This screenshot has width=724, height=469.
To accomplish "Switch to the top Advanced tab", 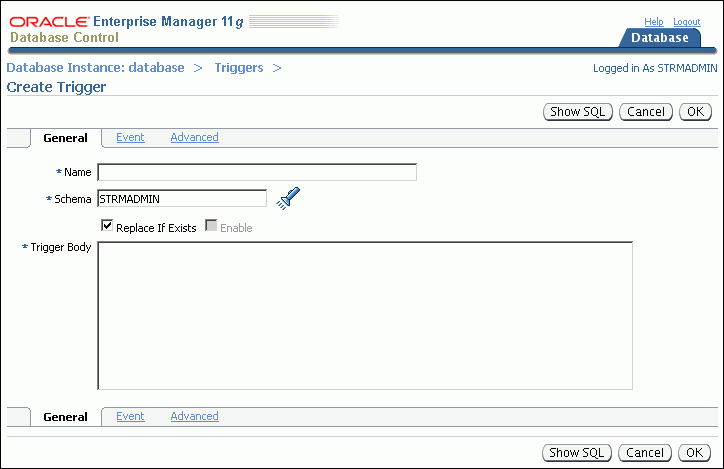I will point(194,137).
